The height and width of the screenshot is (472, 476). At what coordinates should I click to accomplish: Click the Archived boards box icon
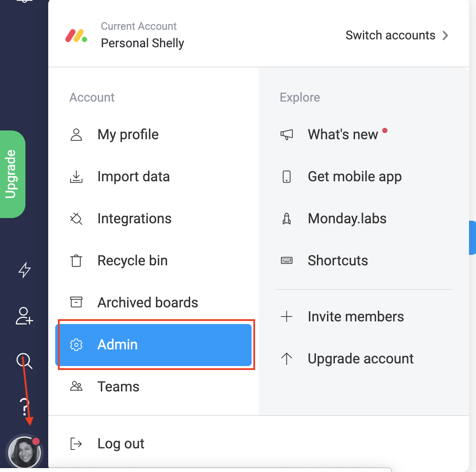(76, 302)
